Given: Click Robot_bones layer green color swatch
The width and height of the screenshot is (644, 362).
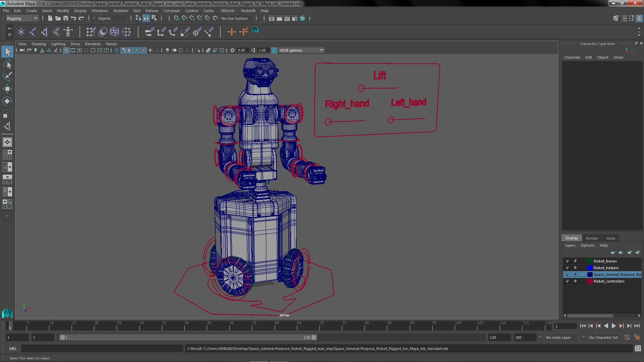Looking at the screenshot, I should [590, 261].
